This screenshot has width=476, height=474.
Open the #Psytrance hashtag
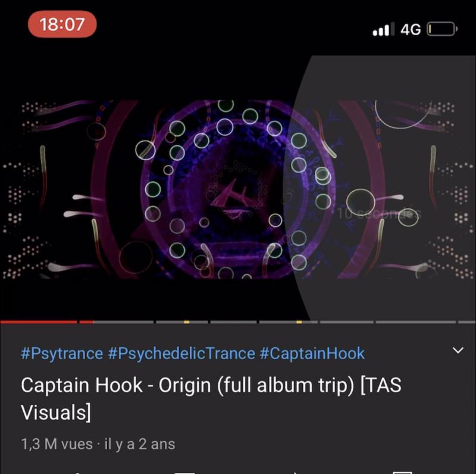(62, 354)
